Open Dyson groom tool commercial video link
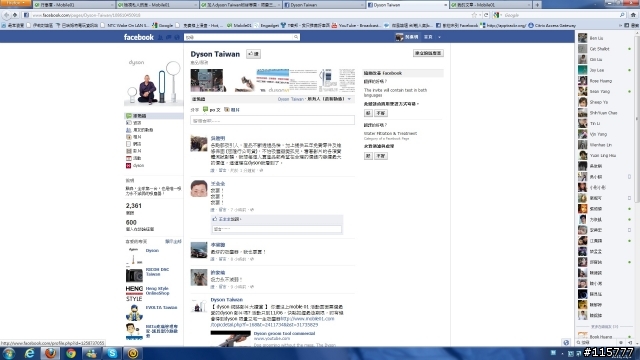 tap(284, 333)
